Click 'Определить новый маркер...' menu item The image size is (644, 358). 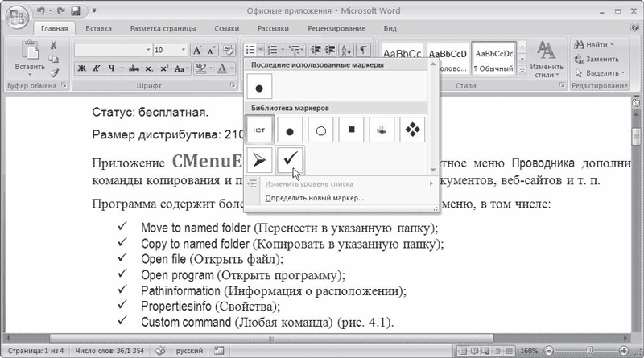[315, 197]
